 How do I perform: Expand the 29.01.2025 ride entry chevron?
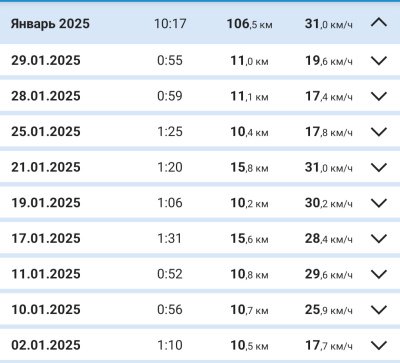tap(379, 61)
